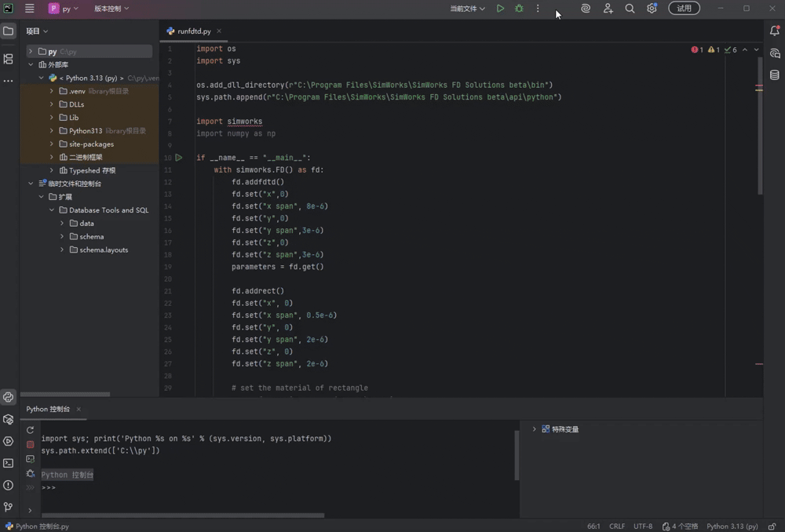The width and height of the screenshot is (785, 532).
Task: Select the Python 控制台 tab
Action: tap(48, 409)
